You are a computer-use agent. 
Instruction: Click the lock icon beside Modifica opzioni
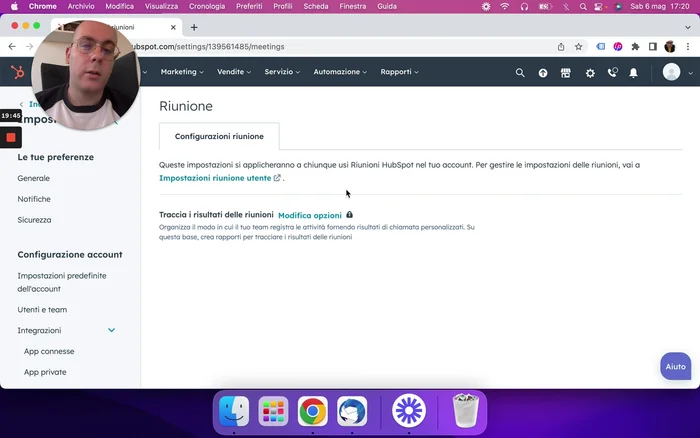point(350,215)
